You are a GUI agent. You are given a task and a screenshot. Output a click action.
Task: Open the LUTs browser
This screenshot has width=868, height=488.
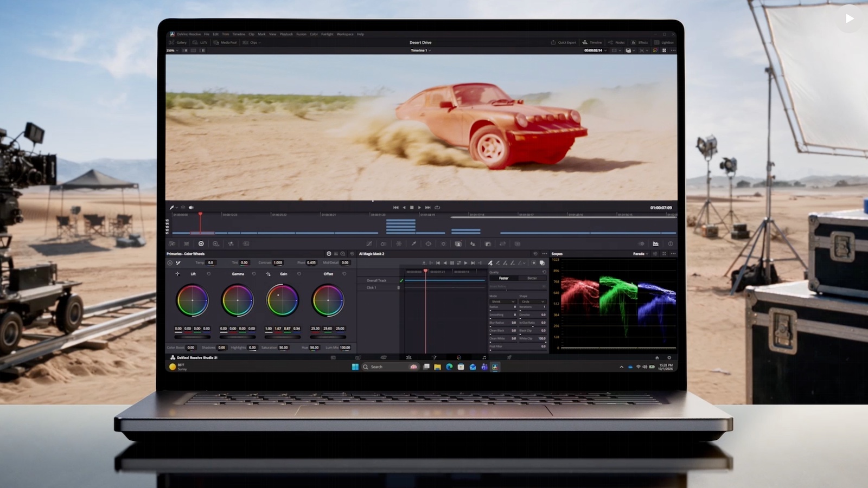click(200, 42)
